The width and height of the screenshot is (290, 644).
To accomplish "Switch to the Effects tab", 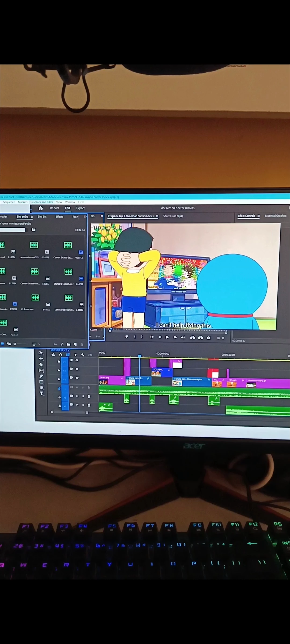I will click(59, 217).
